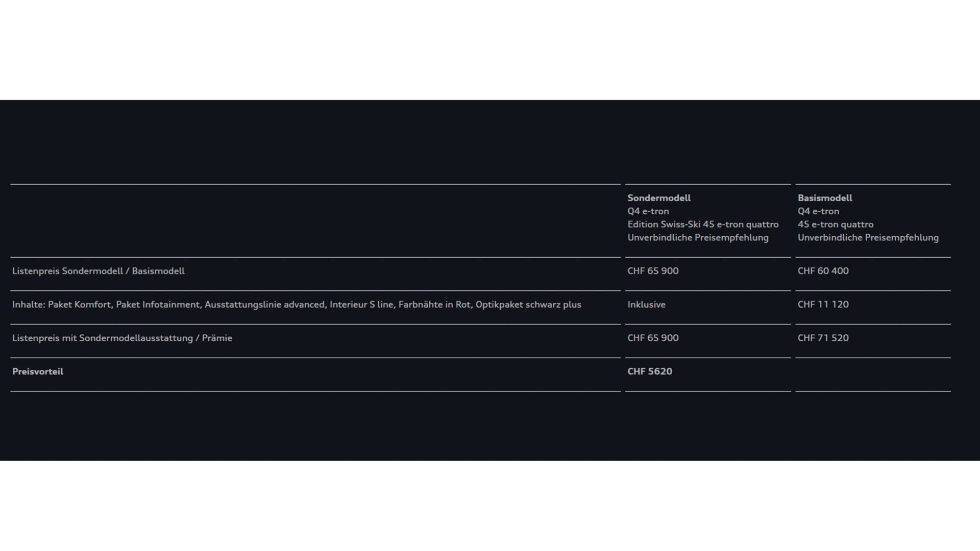The width and height of the screenshot is (980, 551).
Task: Click Q4 e-tron under Sondermodell
Action: (648, 211)
